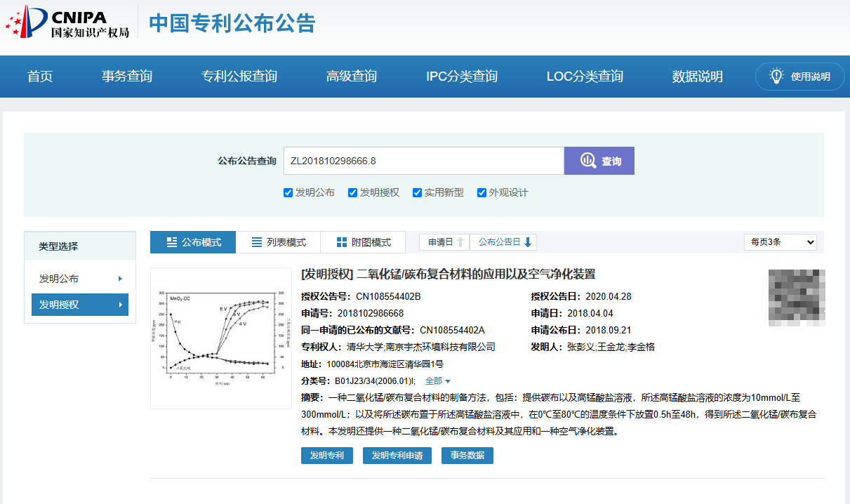Select 发明公布 in the type list
Screen dimensions: 850x504
point(80,279)
